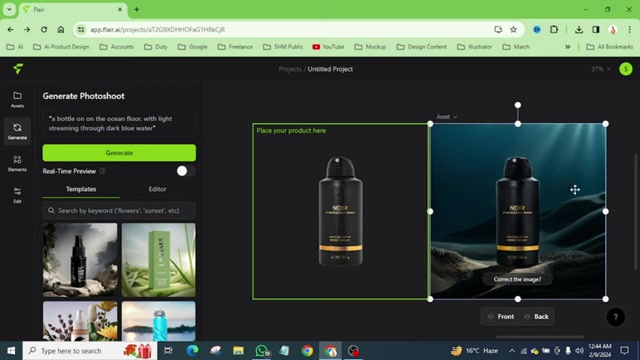Open Chrome downloads
Viewport: 640px width, 360px height.
click(x=579, y=29)
